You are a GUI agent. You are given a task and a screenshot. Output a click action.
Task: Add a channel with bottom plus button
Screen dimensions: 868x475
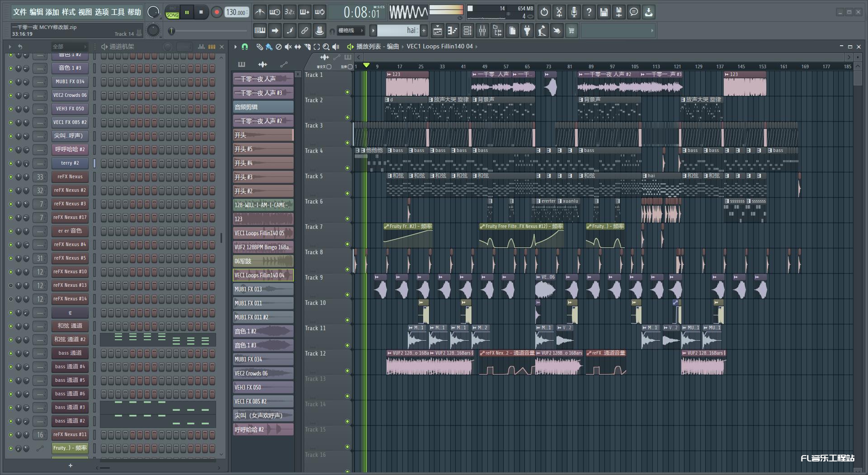coord(70,465)
